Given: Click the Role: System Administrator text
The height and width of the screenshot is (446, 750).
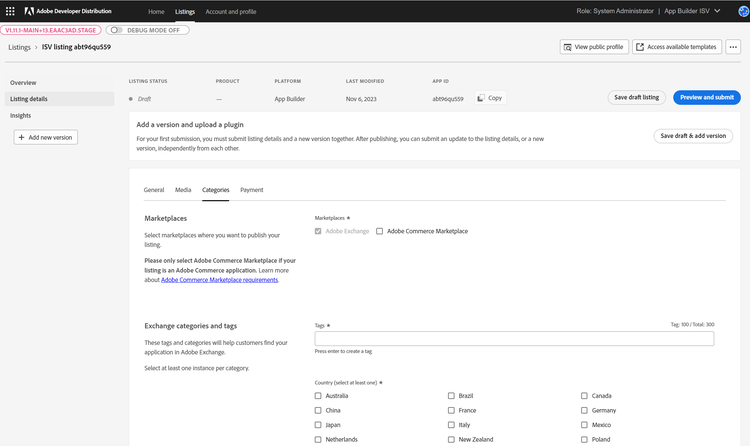Looking at the screenshot, I should 615,11.
